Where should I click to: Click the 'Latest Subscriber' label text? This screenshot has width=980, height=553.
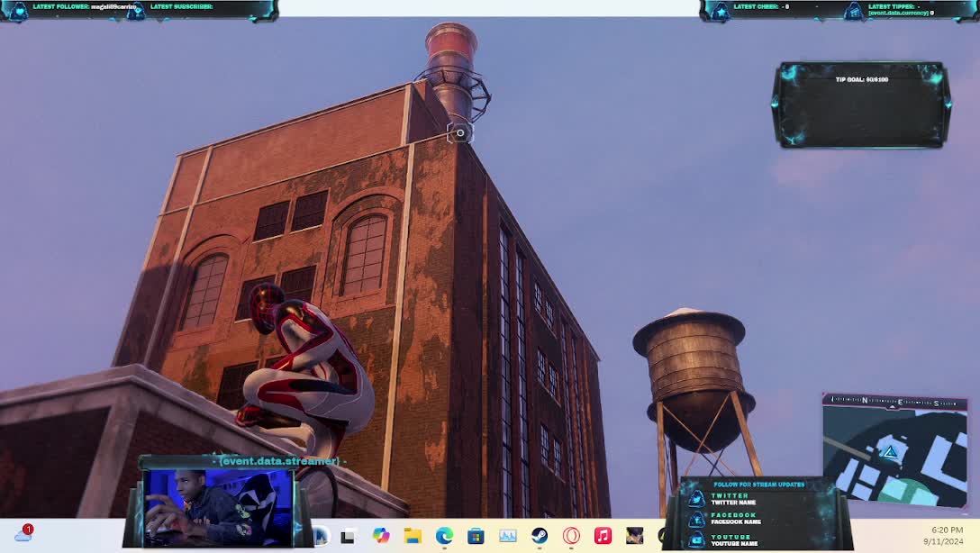pyautogui.click(x=181, y=7)
